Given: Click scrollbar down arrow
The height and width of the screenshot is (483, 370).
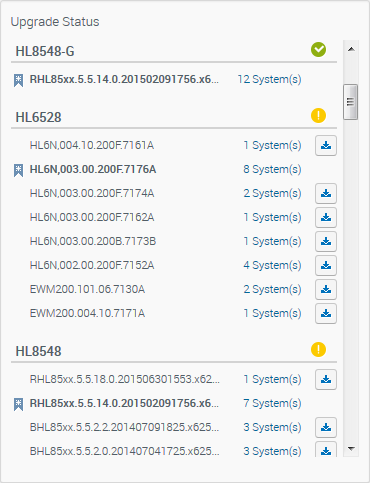Looking at the screenshot, I should click(x=351, y=449).
